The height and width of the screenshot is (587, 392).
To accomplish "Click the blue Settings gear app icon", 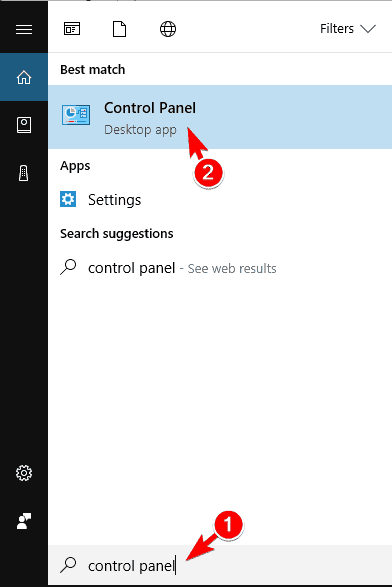I will [x=68, y=199].
